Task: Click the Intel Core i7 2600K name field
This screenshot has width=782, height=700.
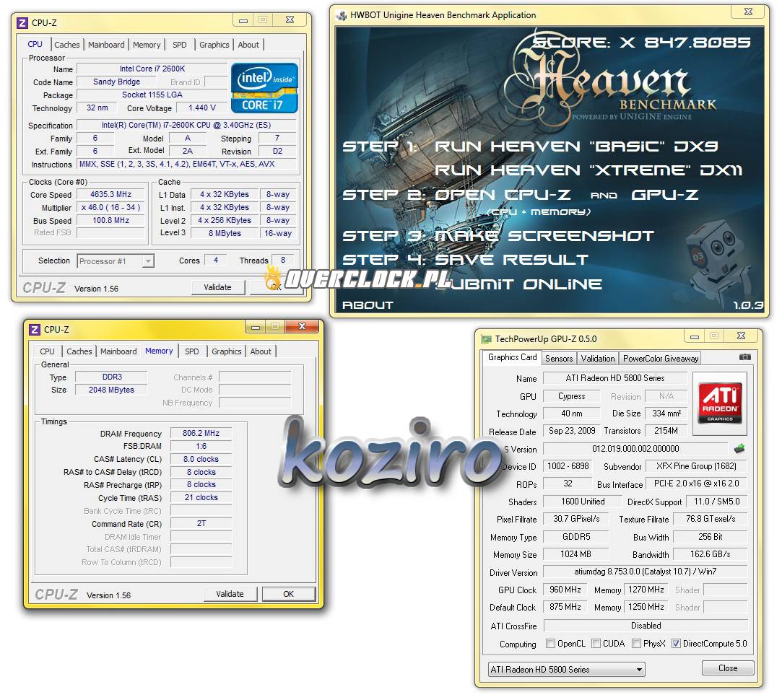Action: [152, 69]
